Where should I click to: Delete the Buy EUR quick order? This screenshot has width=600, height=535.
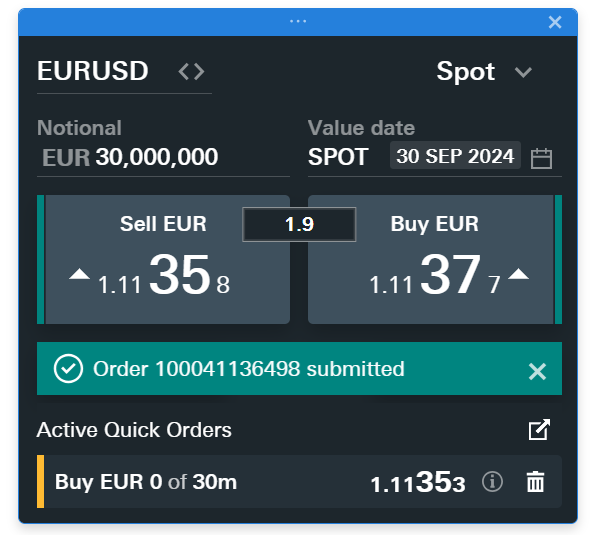pos(536,482)
